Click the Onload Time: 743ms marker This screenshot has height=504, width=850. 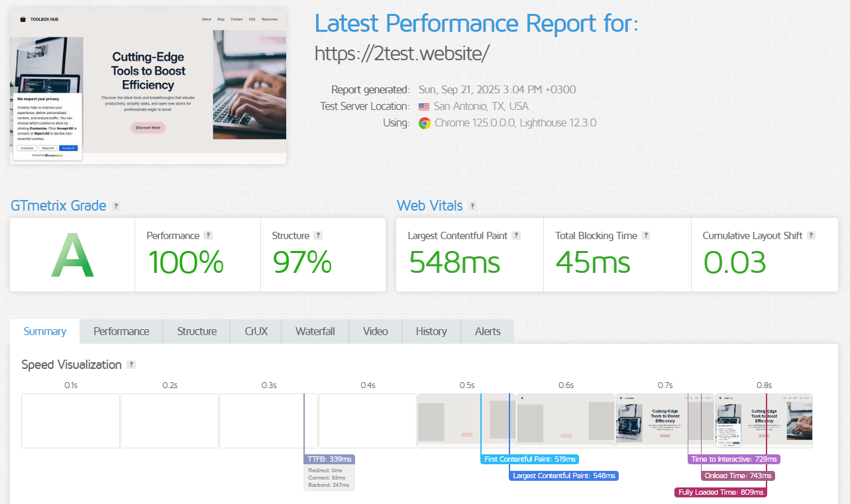point(738,476)
